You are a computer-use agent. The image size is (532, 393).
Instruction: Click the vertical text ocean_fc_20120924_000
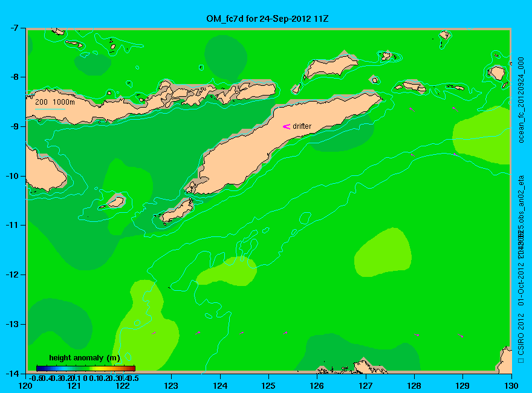click(x=521, y=100)
